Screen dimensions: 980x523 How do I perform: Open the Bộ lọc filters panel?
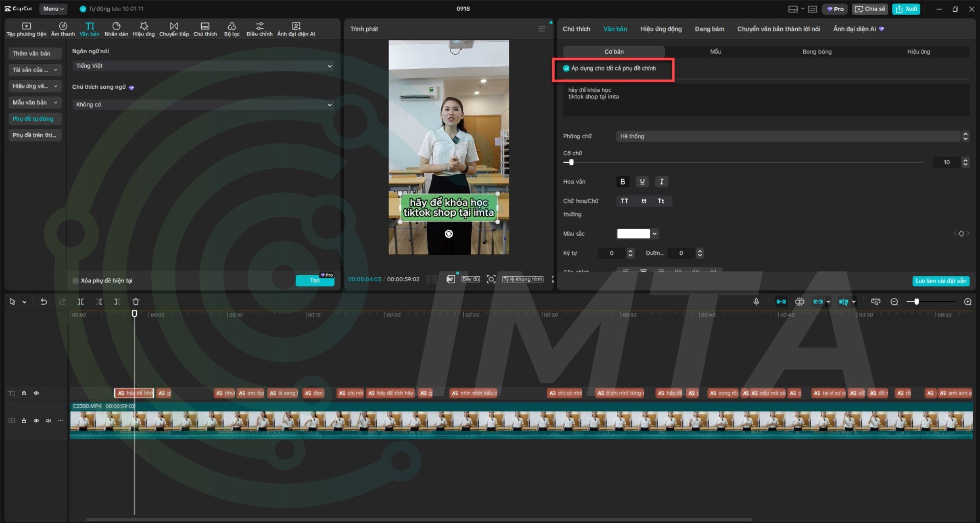[x=231, y=29]
